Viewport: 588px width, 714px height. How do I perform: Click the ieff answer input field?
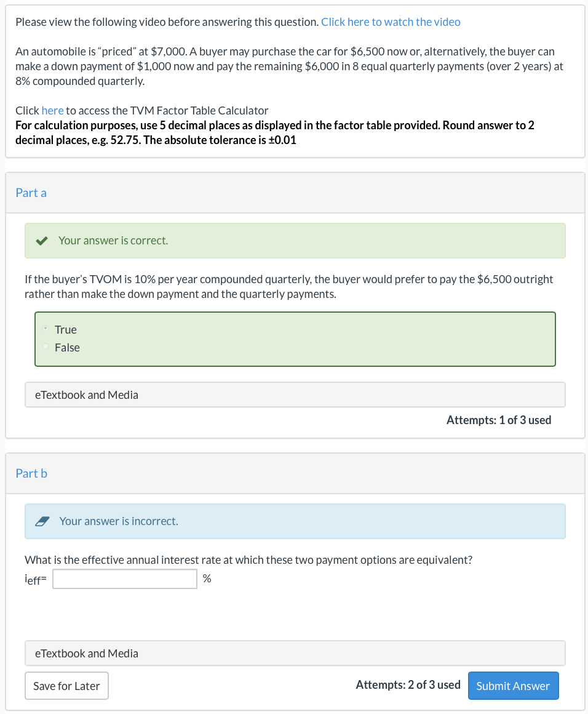coord(124,579)
